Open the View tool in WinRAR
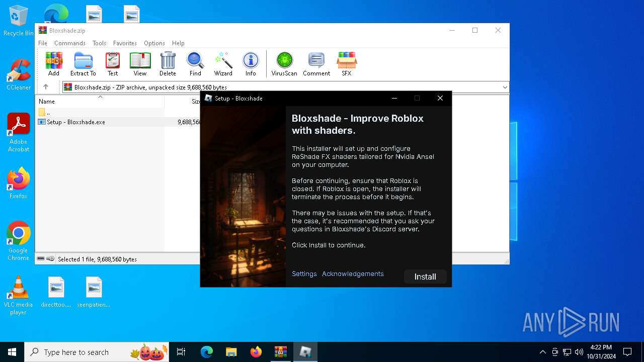Screen dimensions: 644x362 click(x=140, y=64)
